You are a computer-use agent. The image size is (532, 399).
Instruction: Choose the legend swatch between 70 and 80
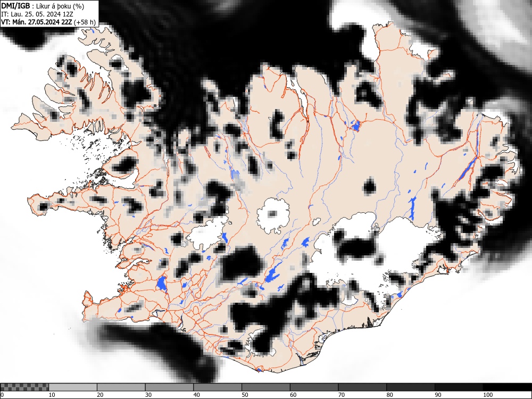(x=362, y=387)
